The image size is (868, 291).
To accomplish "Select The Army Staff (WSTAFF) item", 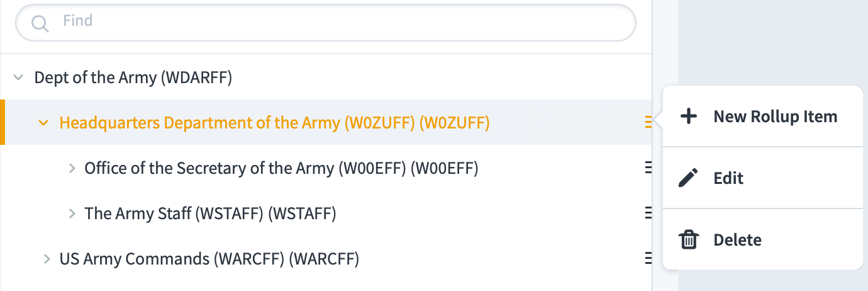I will click(x=211, y=214).
